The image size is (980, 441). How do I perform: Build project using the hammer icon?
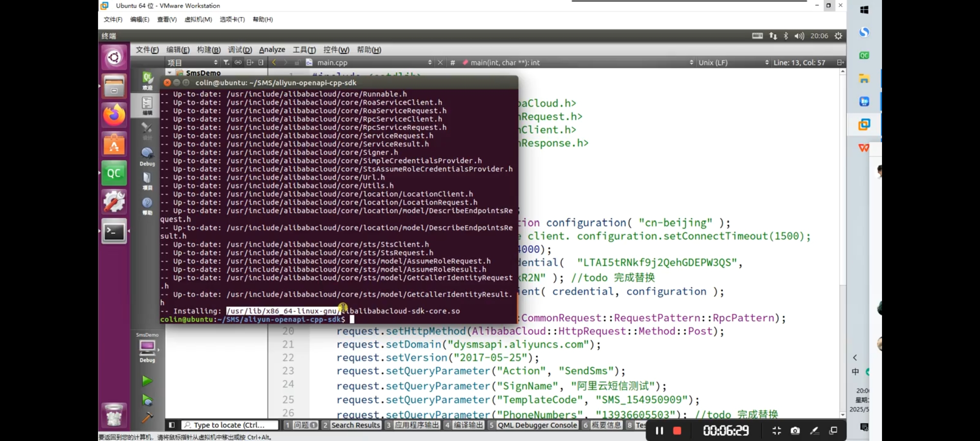pyautogui.click(x=147, y=417)
